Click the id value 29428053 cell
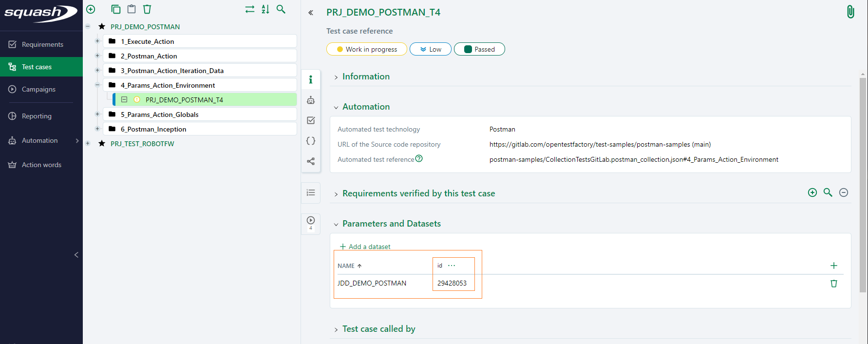This screenshot has height=344, width=868. point(452,283)
